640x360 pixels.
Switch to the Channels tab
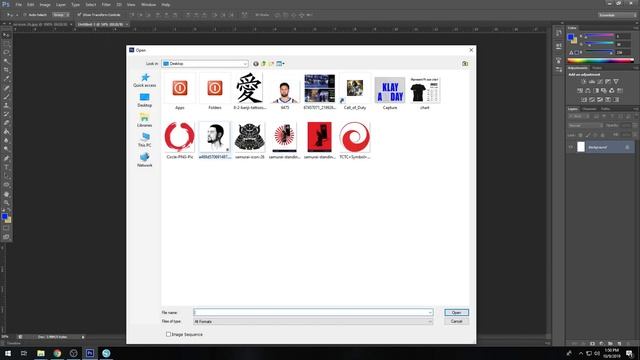tap(589, 109)
